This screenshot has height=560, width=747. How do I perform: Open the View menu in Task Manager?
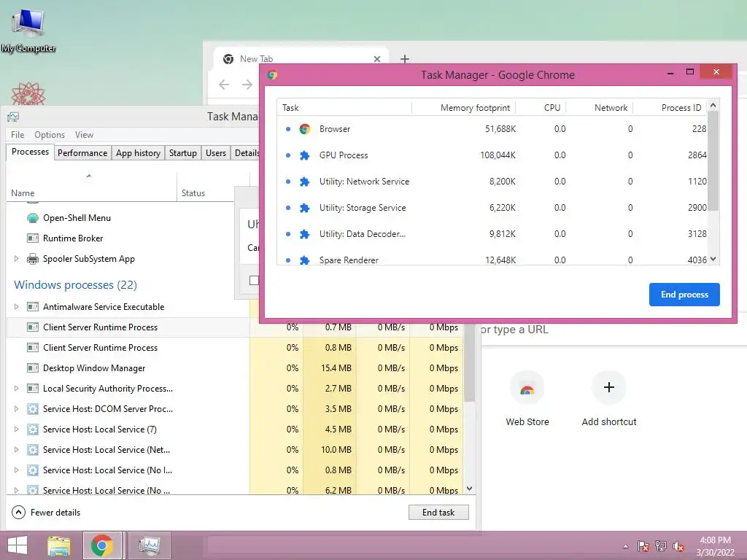[x=84, y=135]
